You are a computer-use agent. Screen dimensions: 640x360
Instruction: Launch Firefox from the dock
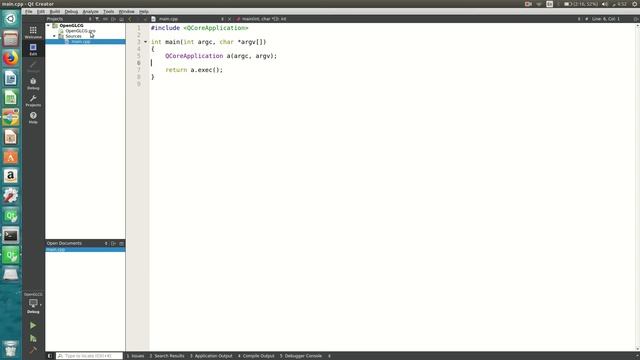[x=11, y=58]
